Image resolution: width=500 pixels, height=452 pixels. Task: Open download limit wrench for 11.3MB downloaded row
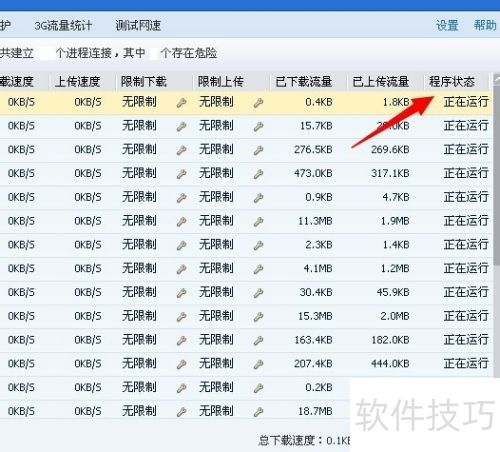(181, 222)
